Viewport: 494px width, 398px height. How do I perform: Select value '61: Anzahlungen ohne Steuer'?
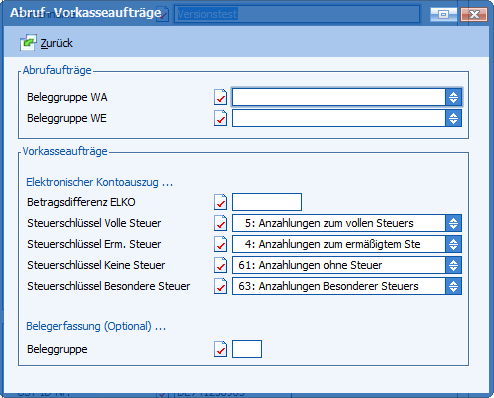click(x=310, y=265)
